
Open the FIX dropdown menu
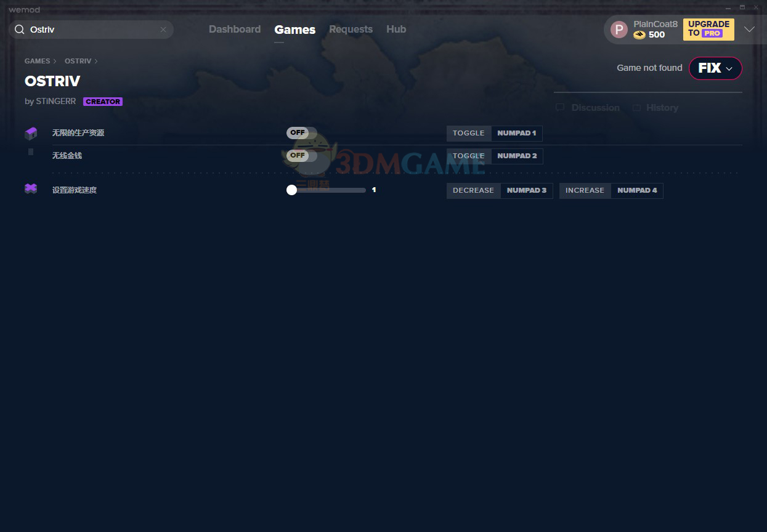point(715,68)
